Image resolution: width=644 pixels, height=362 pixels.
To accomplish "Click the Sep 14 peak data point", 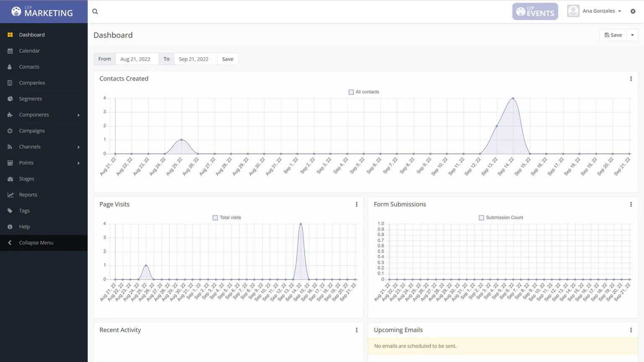I will click(513, 98).
